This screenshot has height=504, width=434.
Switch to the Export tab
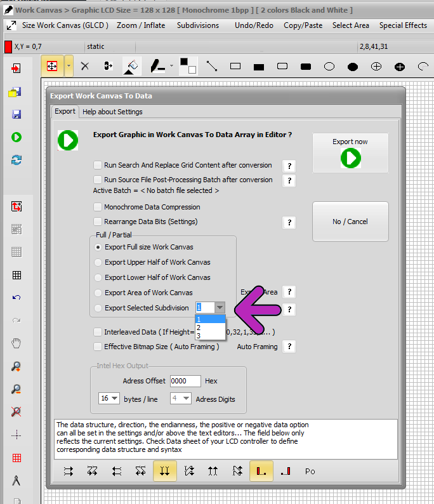(x=65, y=111)
